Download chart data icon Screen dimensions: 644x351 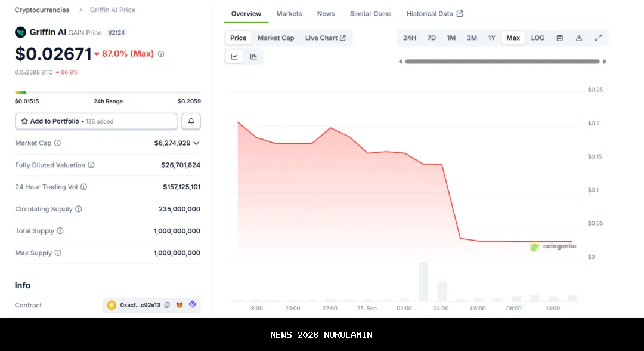[x=578, y=38]
